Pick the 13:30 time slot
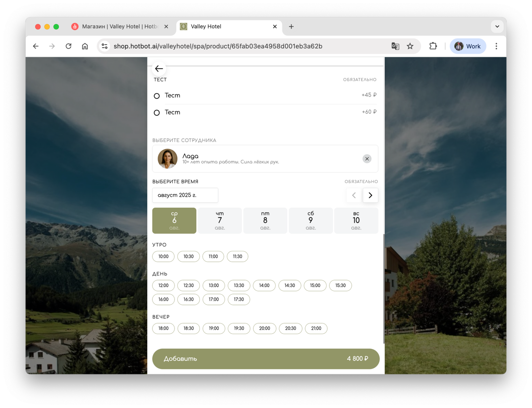The image size is (532, 408). pyautogui.click(x=239, y=286)
